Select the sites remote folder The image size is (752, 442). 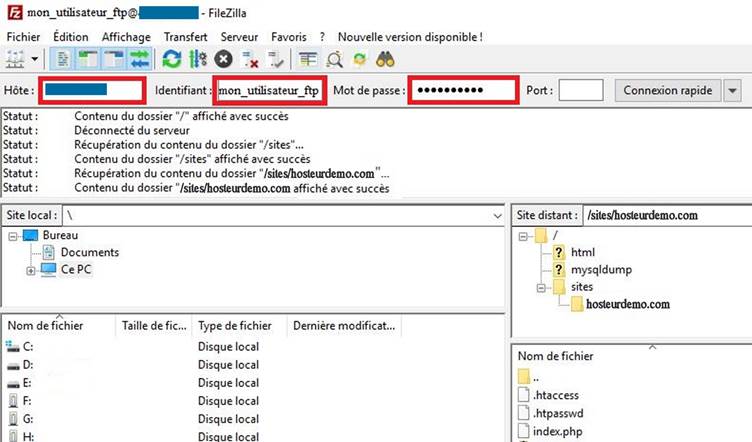582,287
